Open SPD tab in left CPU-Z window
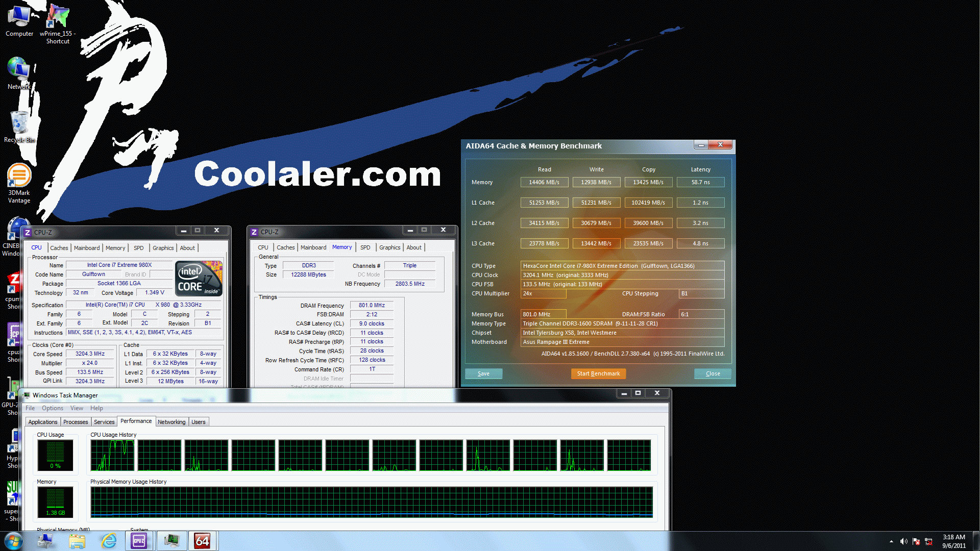This screenshot has height=551, width=980. coord(138,248)
